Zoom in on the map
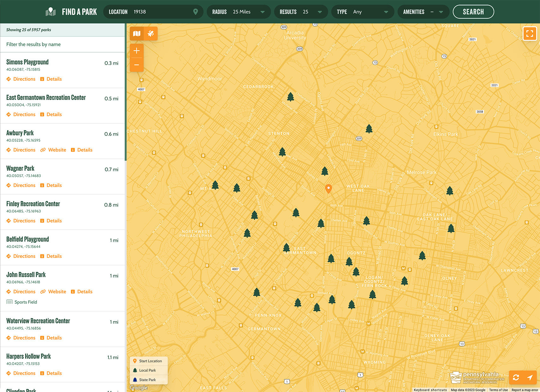Screen dimensions: 540x392 coord(137,51)
